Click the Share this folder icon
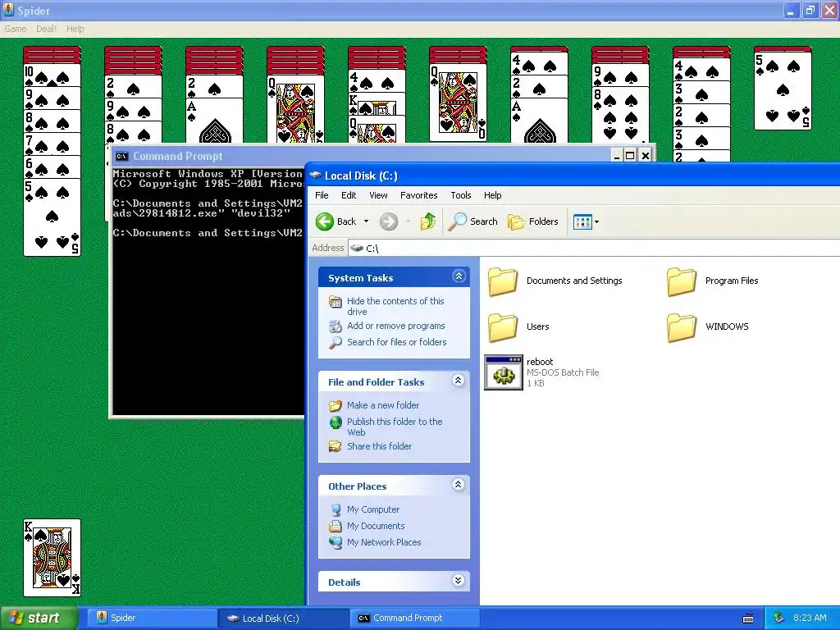840x630 pixels. [336, 446]
